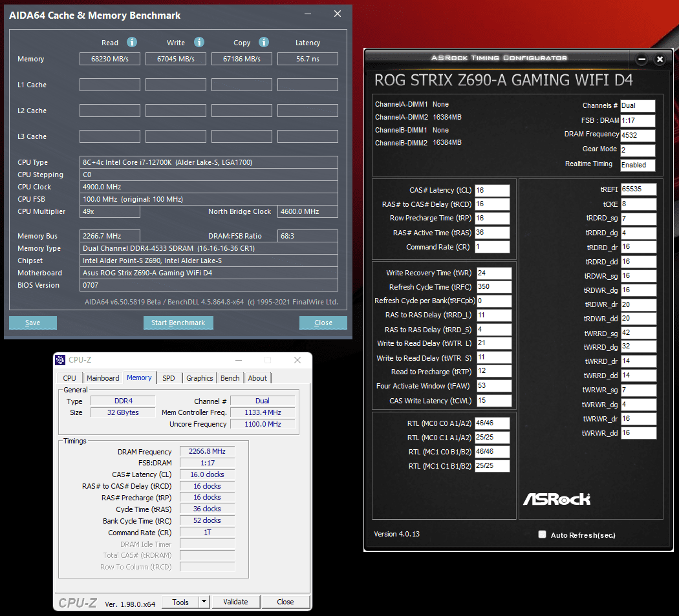Image resolution: width=679 pixels, height=616 pixels.
Task: Click the DRAM Frequency value in CPU-Z
Action: pyautogui.click(x=207, y=452)
